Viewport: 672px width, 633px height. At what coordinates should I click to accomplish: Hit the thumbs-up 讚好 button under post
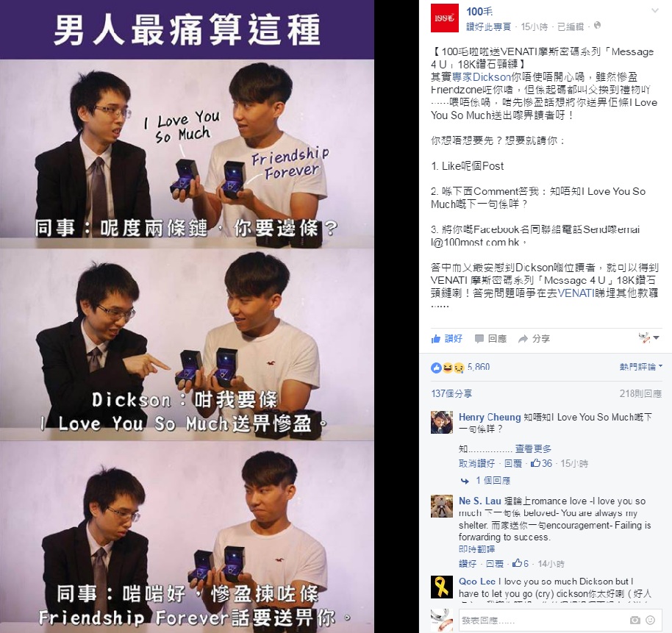[446, 339]
